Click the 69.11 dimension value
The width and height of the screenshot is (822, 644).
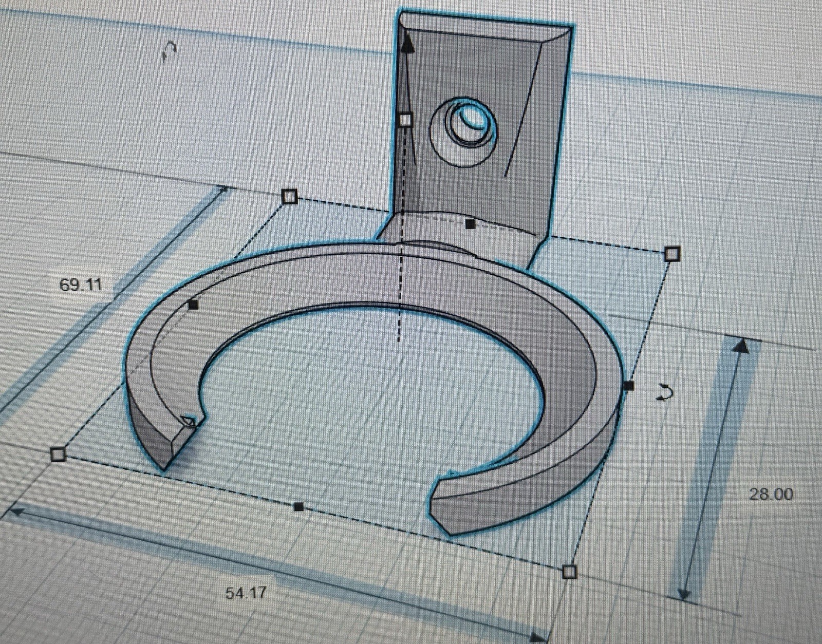click(81, 284)
